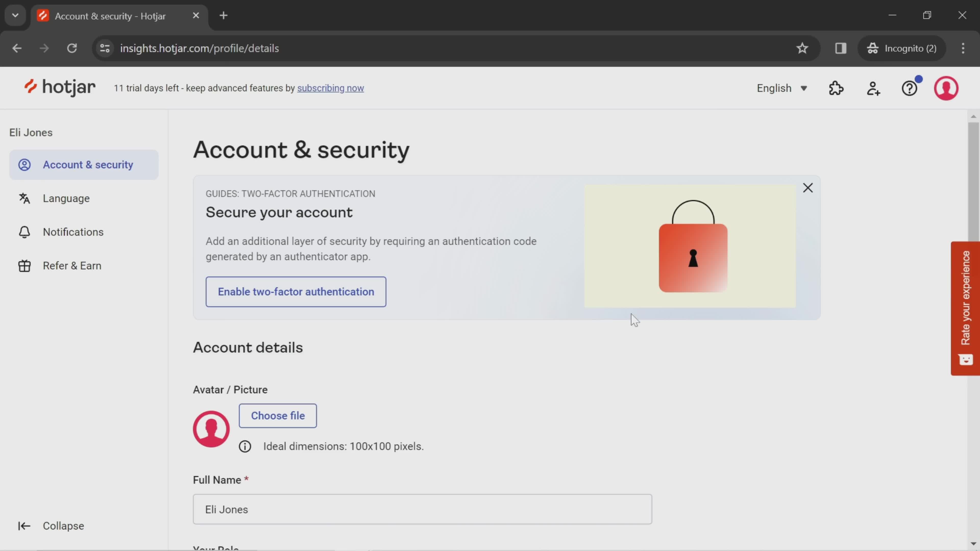Click the add team member icon
980x551 pixels.
click(x=873, y=88)
